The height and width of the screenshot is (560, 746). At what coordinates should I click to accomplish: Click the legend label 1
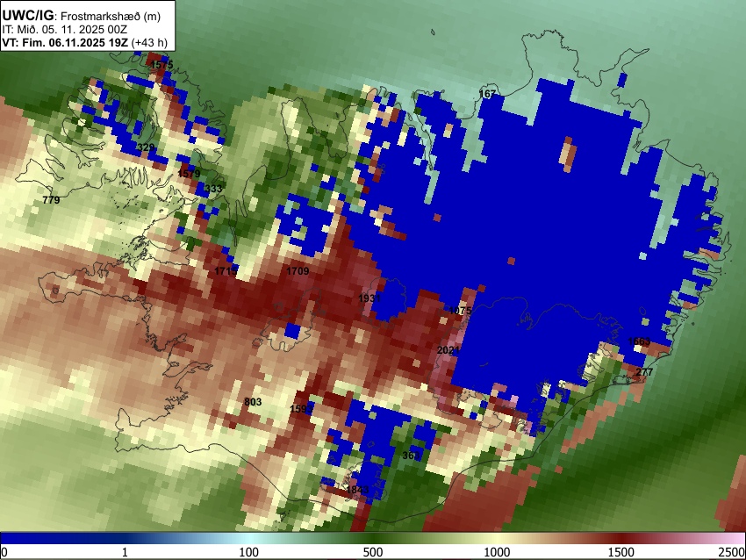[125, 552]
